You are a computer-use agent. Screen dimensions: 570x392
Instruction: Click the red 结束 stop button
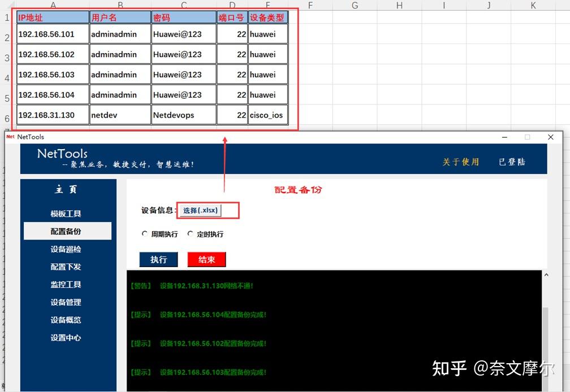click(x=206, y=259)
